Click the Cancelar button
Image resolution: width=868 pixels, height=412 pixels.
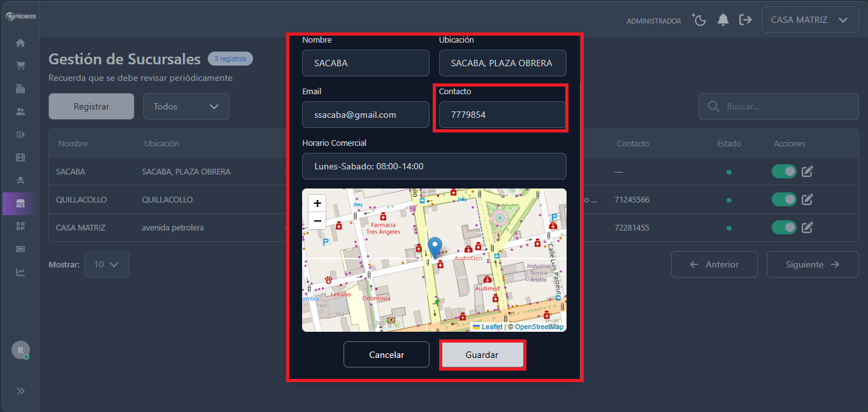coord(386,355)
